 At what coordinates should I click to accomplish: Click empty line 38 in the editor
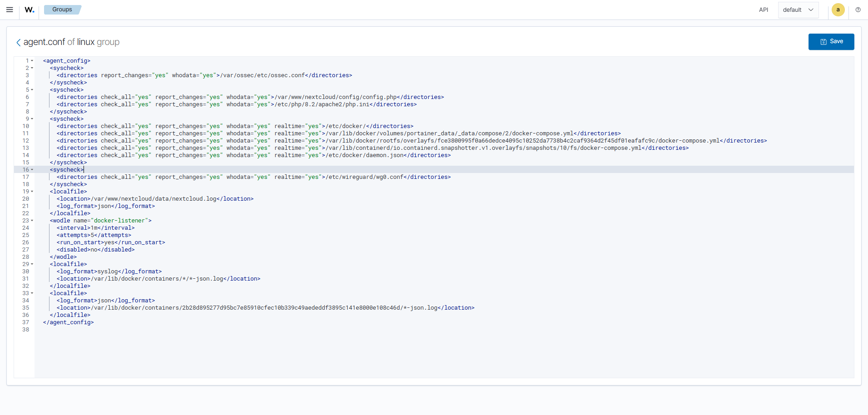point(444,330)
